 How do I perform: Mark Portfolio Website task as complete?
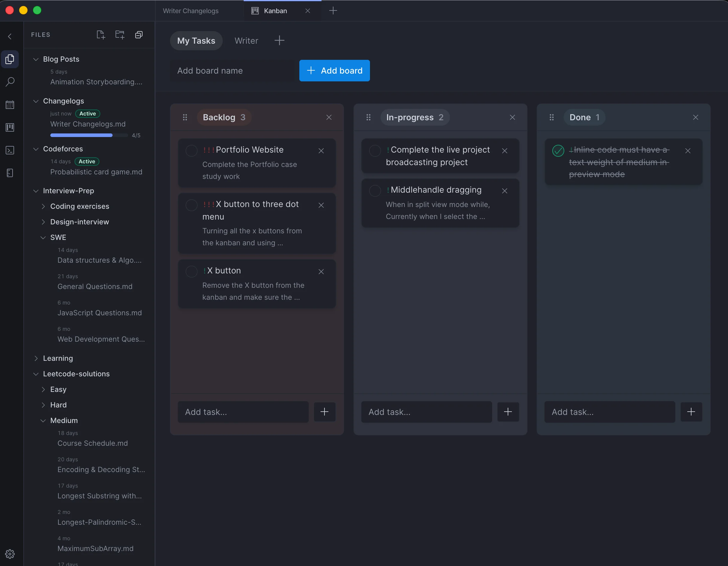coord(191,150)
